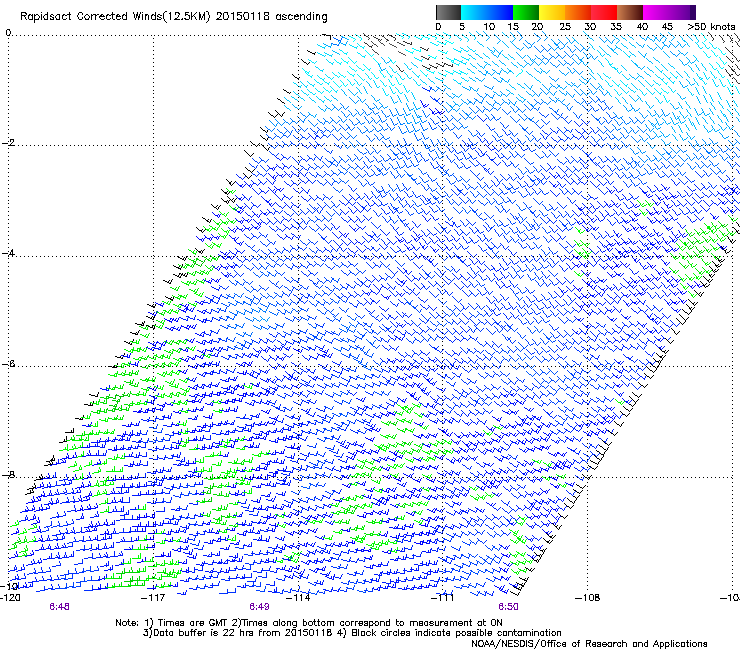Click the yellow 20-25 knots legend swatch
Image resolution: width=740 pixels, height=650 pixels.
tap(552, 12)
